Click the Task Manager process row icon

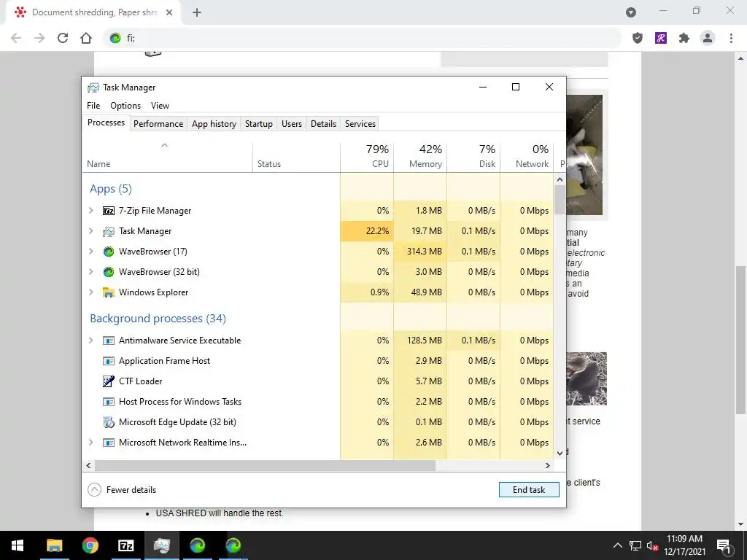[109, 231]
